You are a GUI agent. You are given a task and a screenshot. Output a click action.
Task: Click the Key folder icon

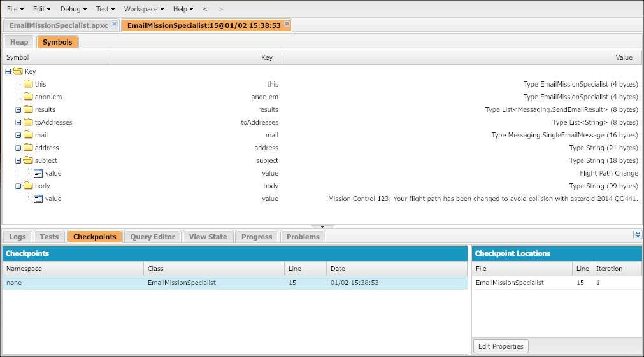click(x=18, y=71)
